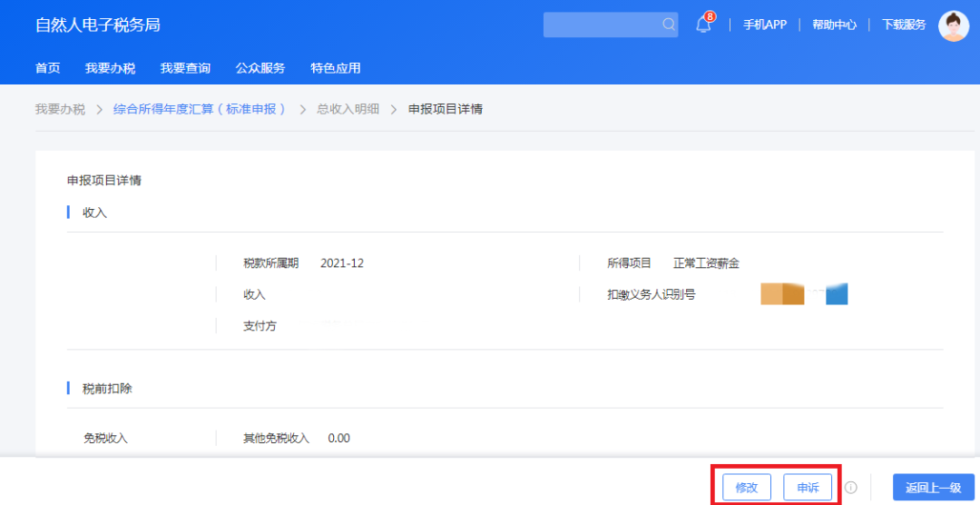
Task: Open the 我要查询 navigation menu
Action: coord(185,68)
